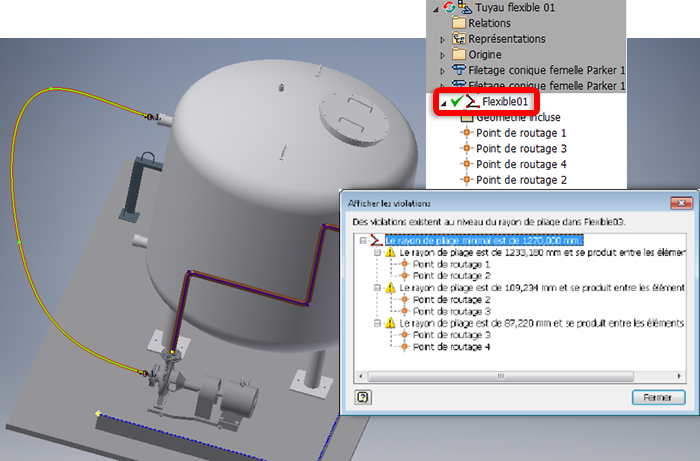Select Point de routage 4 in browser tree
Viewport: 700px width, 461px height.
click(x=521, y=164)
